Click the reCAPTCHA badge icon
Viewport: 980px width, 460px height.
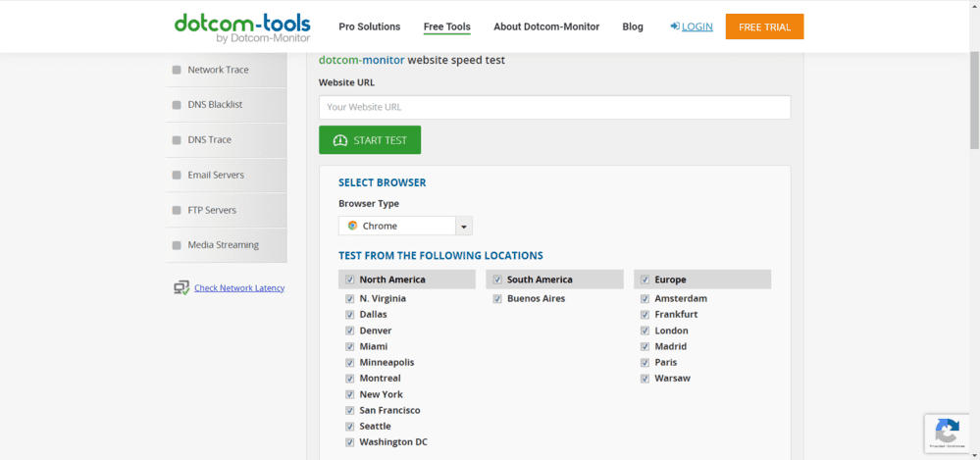coord(947,432)
